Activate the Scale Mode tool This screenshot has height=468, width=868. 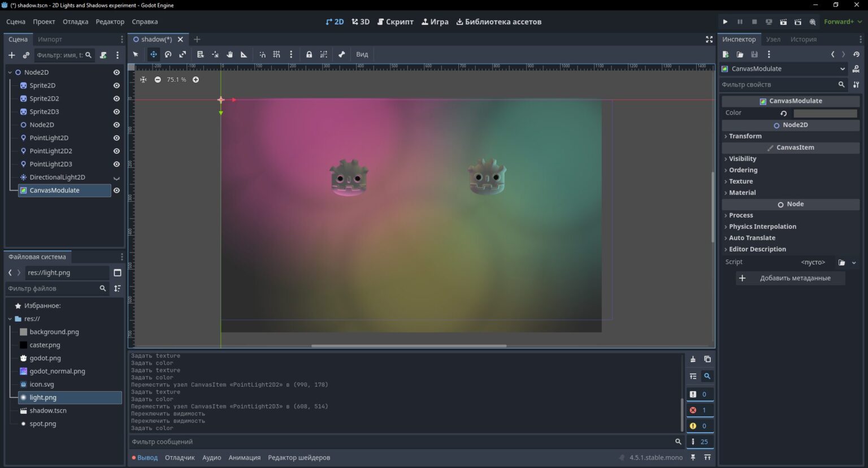[x=183, y=54]
